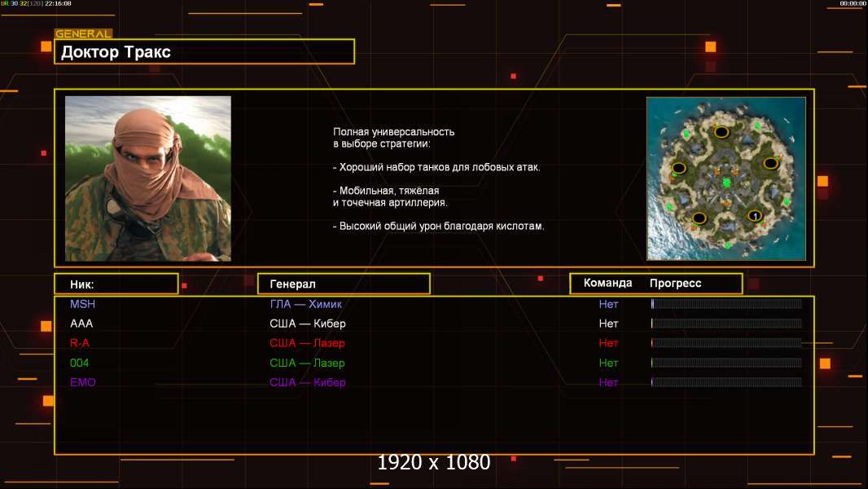Click США — Кибер general in EMO row
The width and height of the screenshot is (868, 489).
pyautogui.click(x=308, y=382)
